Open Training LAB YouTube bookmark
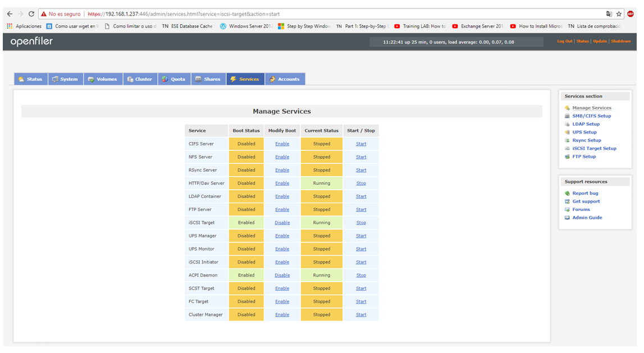This screenshot has width=644, height=353. pyautogui.click(x=420, y=26)
